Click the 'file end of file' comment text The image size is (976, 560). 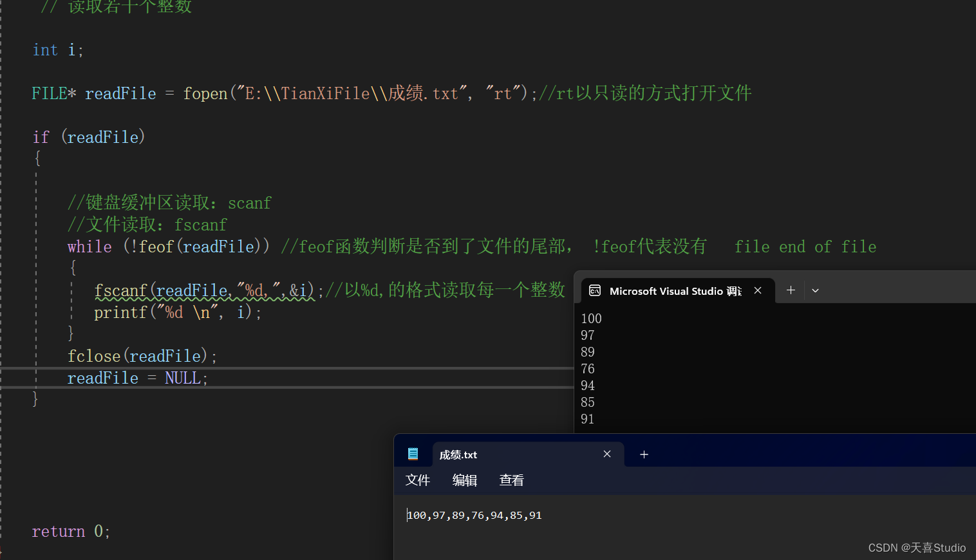(x=805, y=247)
